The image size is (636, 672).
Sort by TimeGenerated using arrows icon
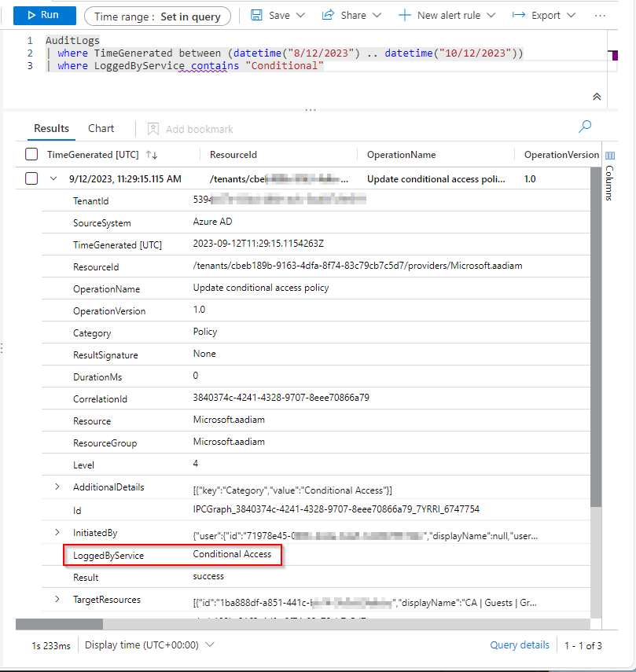[x=152, y=155]
